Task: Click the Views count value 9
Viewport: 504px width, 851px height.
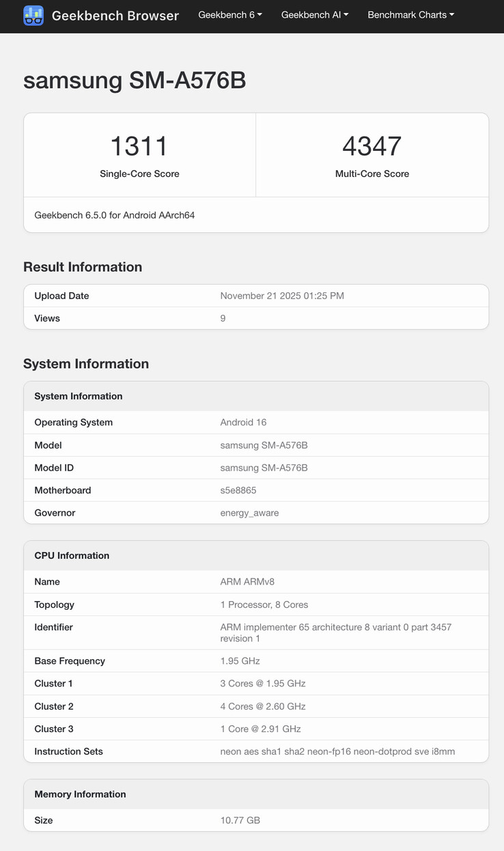Action: 223,318
